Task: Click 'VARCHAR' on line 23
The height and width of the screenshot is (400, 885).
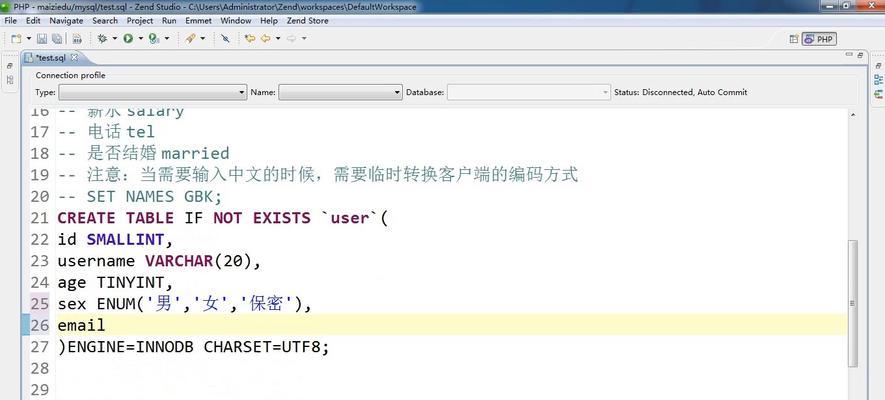Action: (x=179, y=261)
